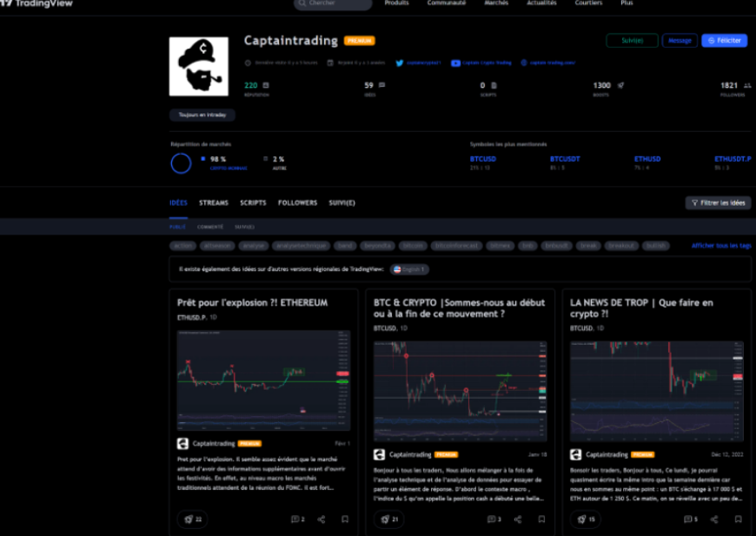Bookmark the BTC & CRYPTO idea
Viewport: 756px width, 536px height.
pyautogui.click(x=541, y=519)
